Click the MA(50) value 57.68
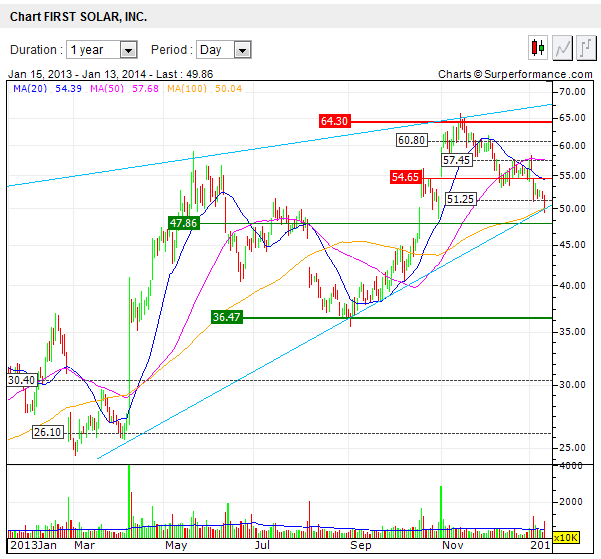Screen dimensions: 601x559 (x=145, y=89)
